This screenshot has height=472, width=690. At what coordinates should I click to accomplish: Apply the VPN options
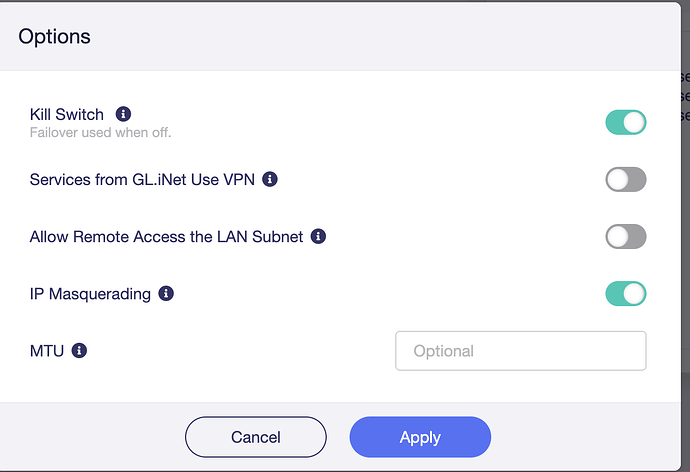420,437
